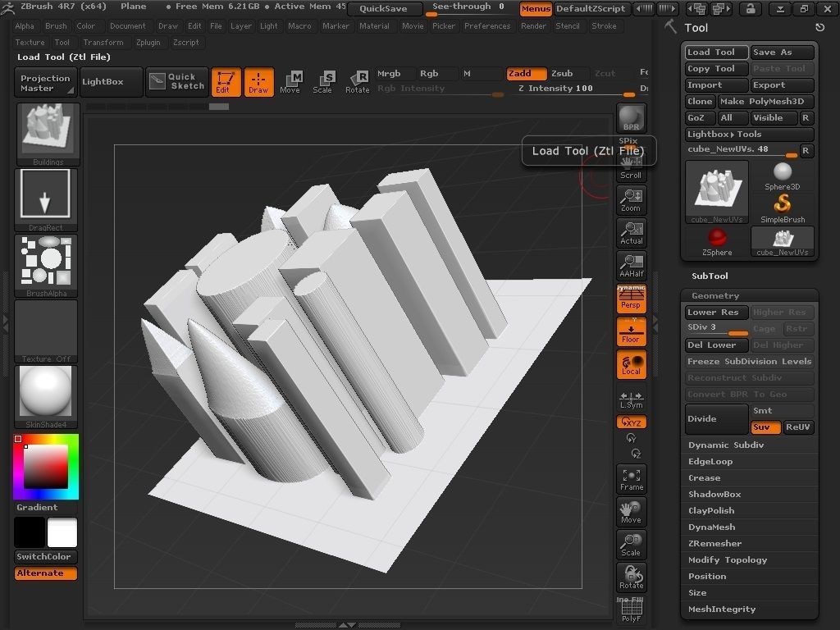Set canvas to AAHalf size

point(631,265)
